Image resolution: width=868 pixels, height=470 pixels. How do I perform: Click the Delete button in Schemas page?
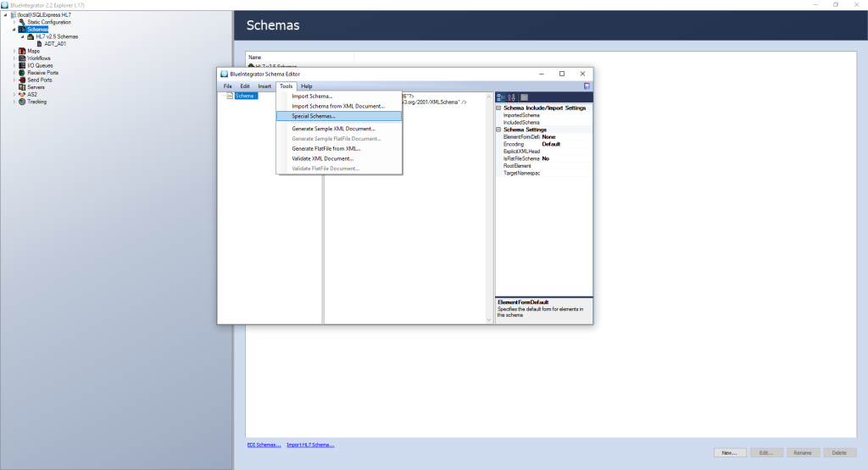(x=839, y=452)
